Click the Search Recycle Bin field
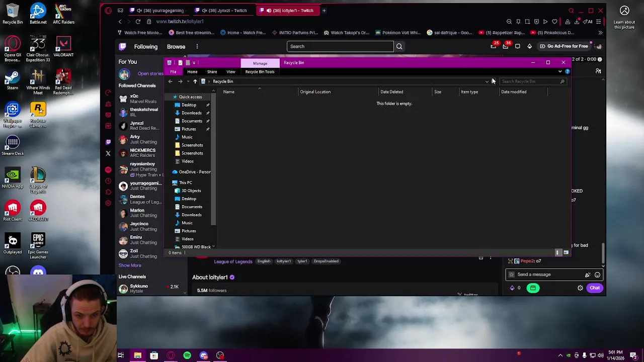Viewport: 644px width, 362px height. (533, 81)
